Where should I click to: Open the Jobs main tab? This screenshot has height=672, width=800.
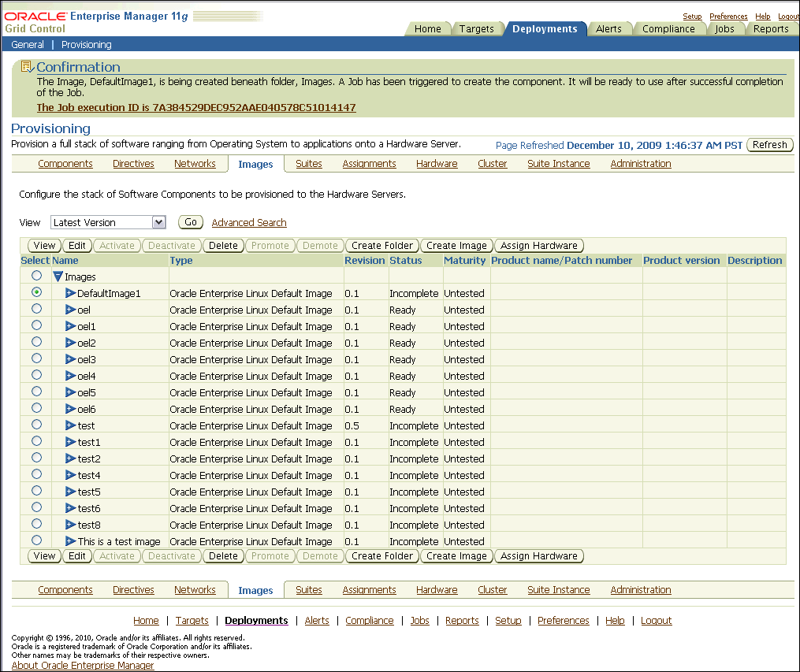724,29
